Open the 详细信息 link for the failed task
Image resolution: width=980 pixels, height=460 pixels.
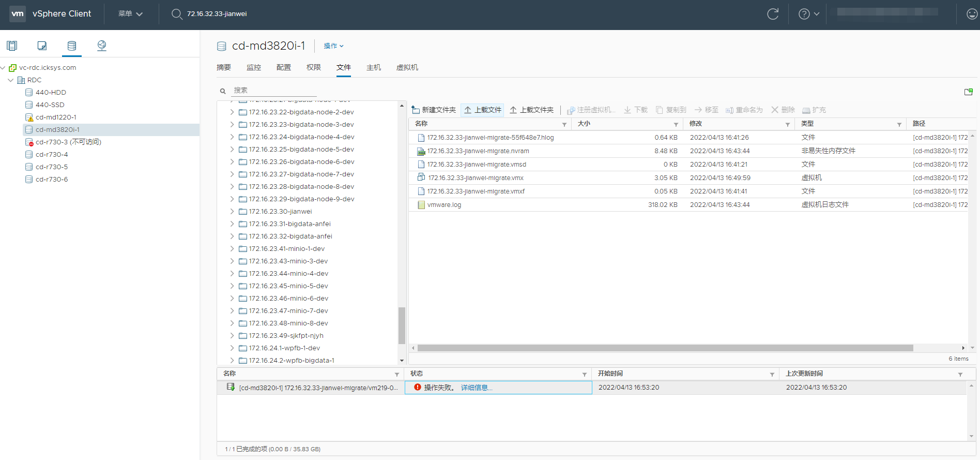coord(476,388)
